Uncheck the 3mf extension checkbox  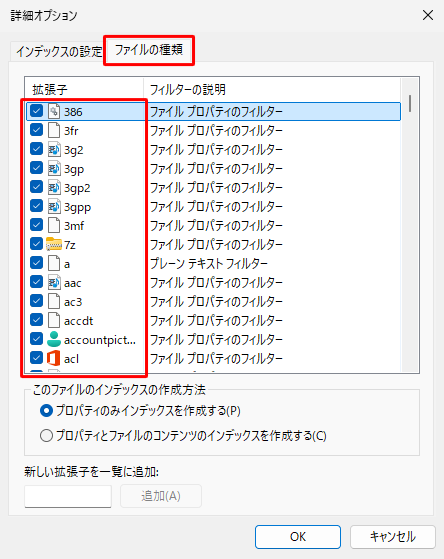click(x=36, y=225)
